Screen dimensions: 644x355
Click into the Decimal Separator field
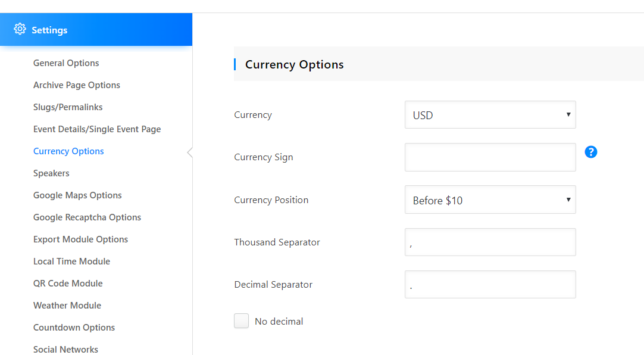(490, 285)
